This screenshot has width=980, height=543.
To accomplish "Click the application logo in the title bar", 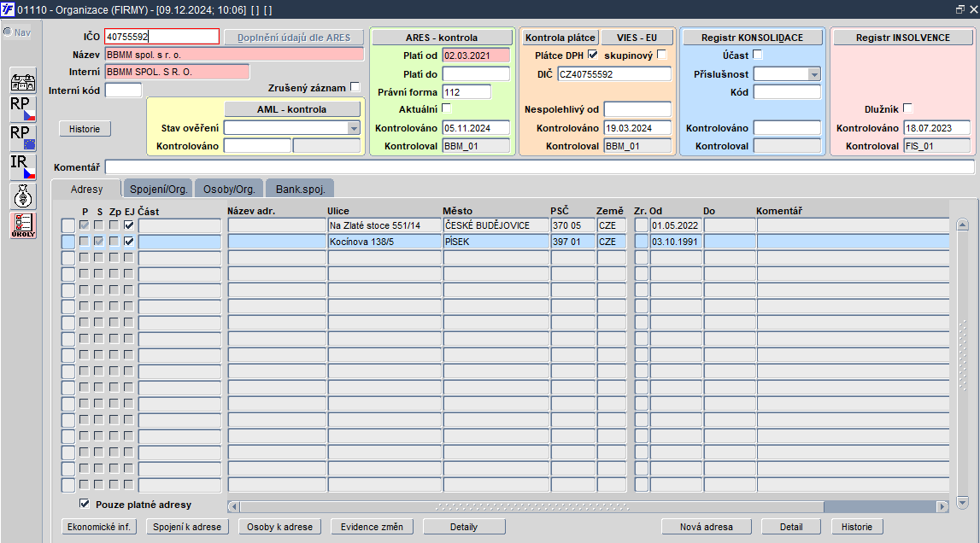I will [8, 9].
